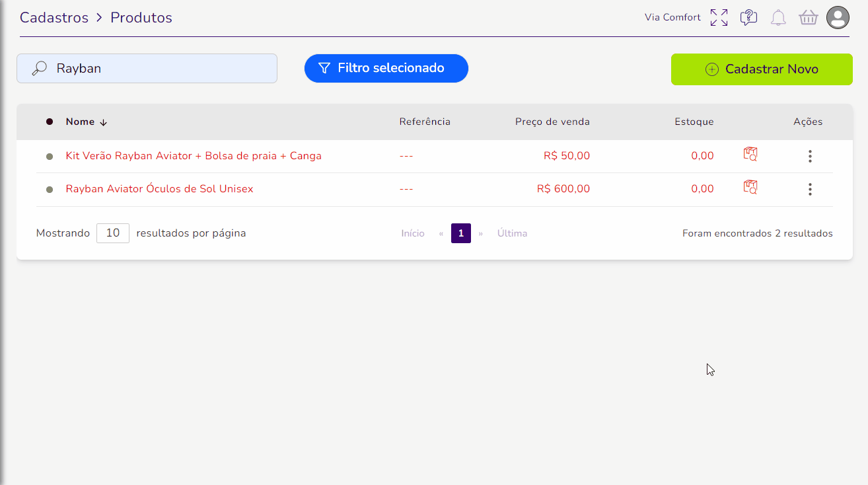Open the help chat icon
Image resolution: width=868 pixels, height=485 pixels.
click(x=748, y=17)
